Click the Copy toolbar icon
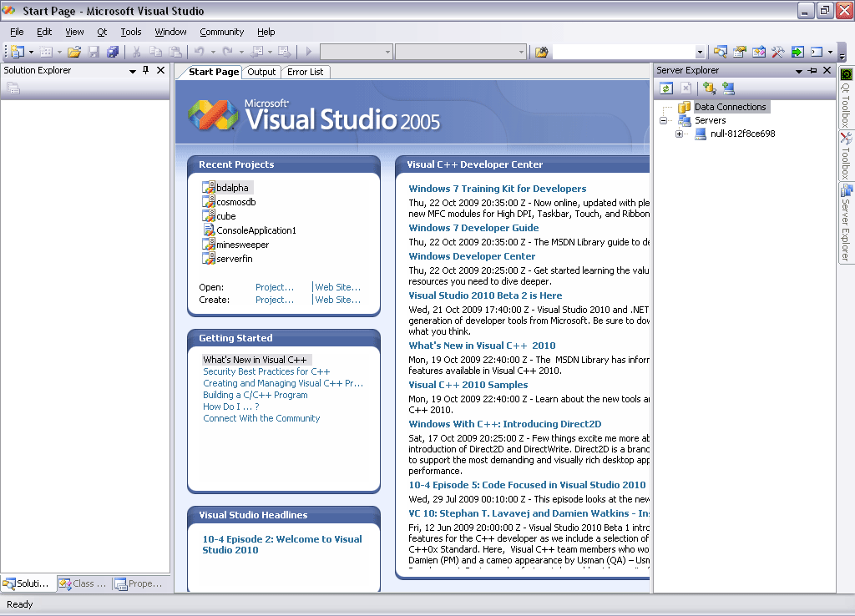 tap(156, 52)
